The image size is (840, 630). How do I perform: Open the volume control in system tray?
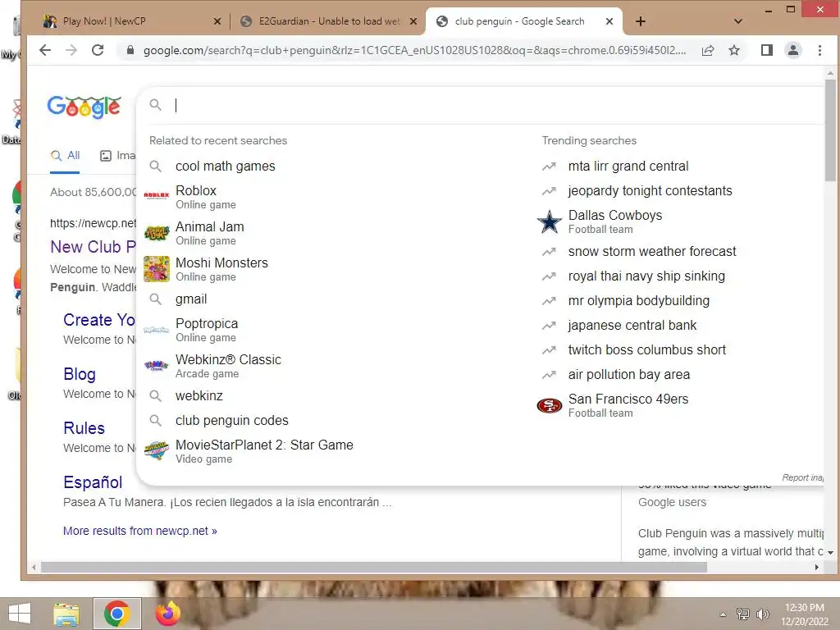point(762,614)
